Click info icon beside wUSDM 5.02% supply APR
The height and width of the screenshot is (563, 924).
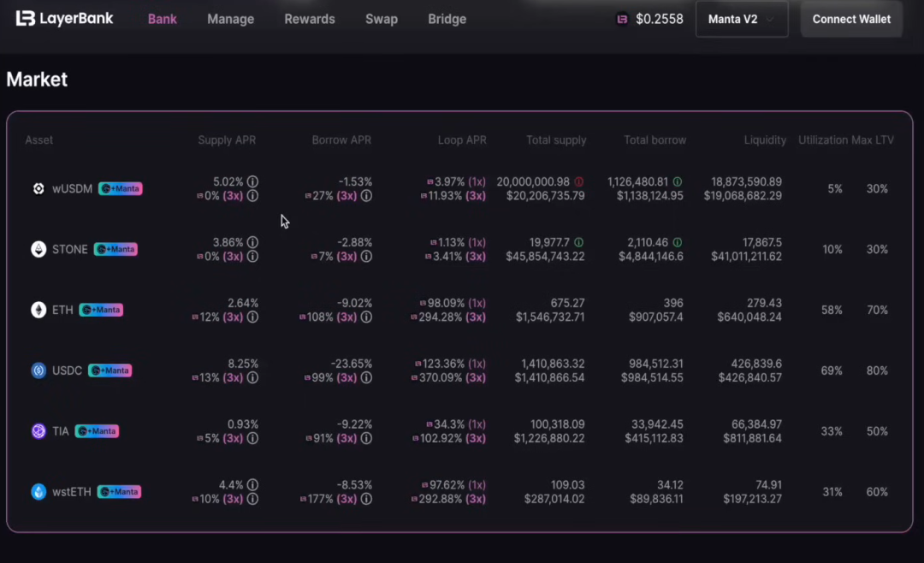pyautogui.click(x=252, y=182)
